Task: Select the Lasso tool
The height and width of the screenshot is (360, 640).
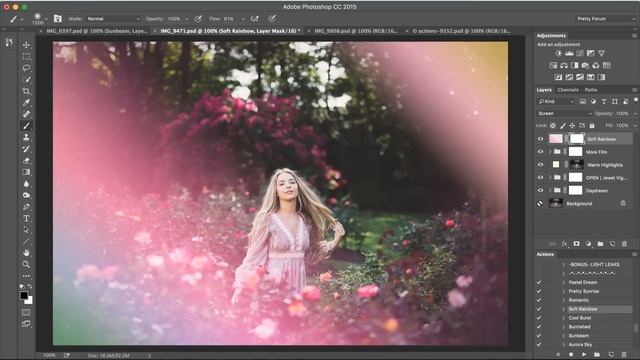Action: pyautogui.click(x=27, y=68)
